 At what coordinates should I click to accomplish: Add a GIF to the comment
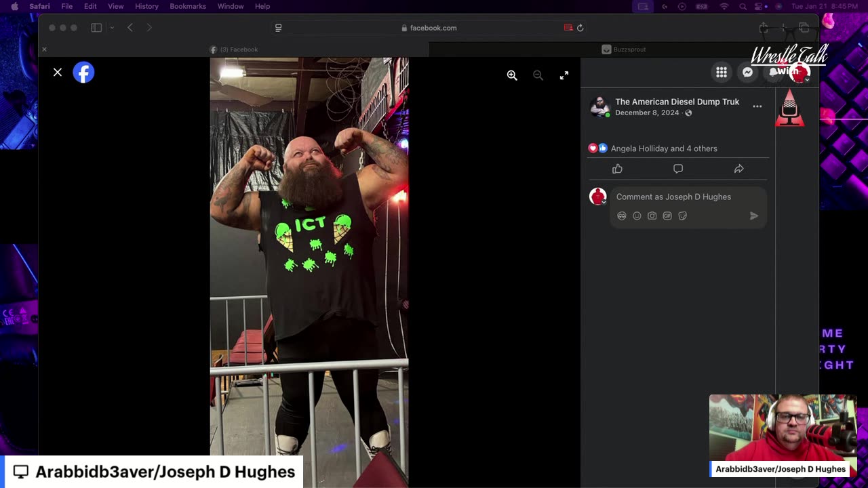tap(667, 216)
